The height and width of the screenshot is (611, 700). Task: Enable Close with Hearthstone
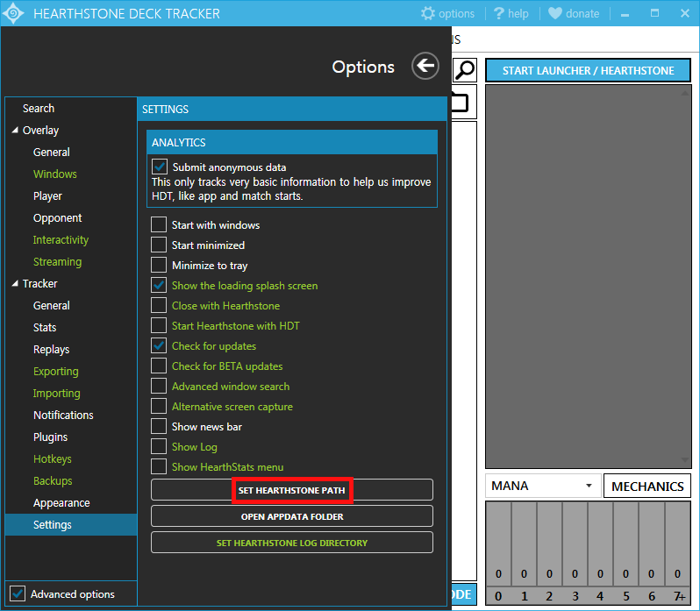point(159,305)
